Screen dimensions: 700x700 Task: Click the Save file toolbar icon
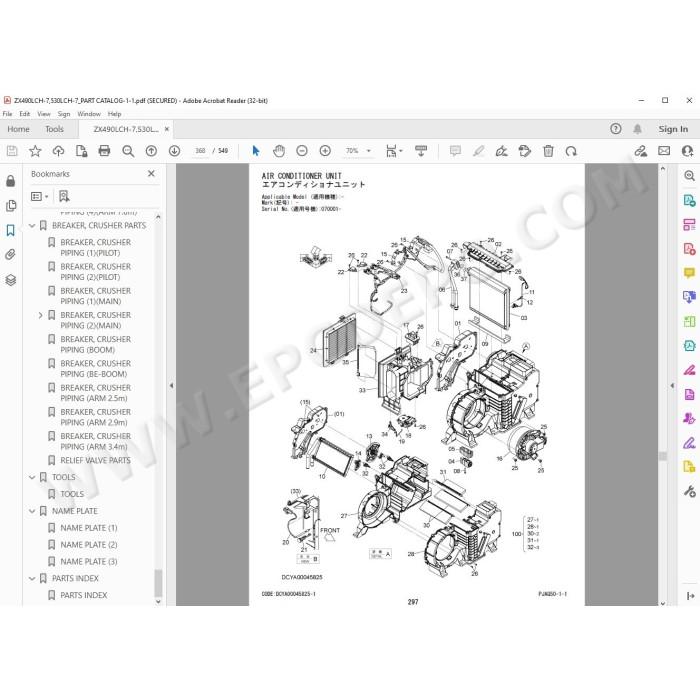click(x=12, y=151)
